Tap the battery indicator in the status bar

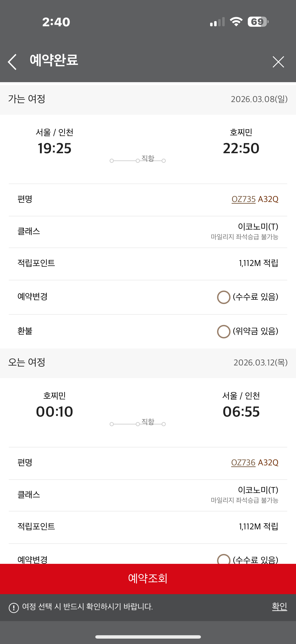click(x=258, y=22)
